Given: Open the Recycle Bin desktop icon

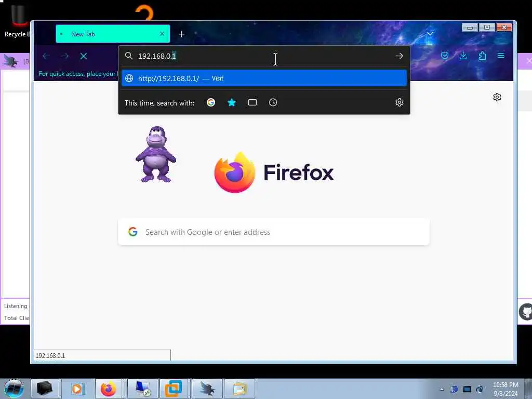Looking at the screenshot, I should pyautogui.click(x=17, y=22).
